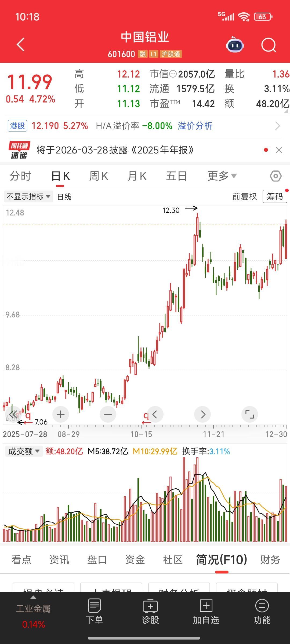Jump to earliest data with double-left arrows
Screen dimensions: 290x644
click(x=13, y=414)
